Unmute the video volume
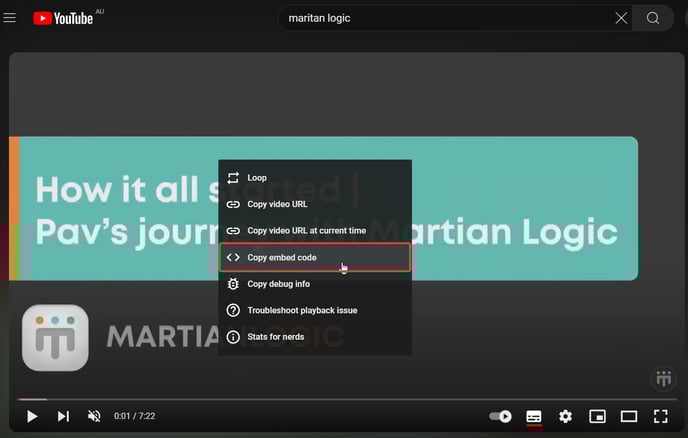Screen dimensions: 688x438 point(94,416)
